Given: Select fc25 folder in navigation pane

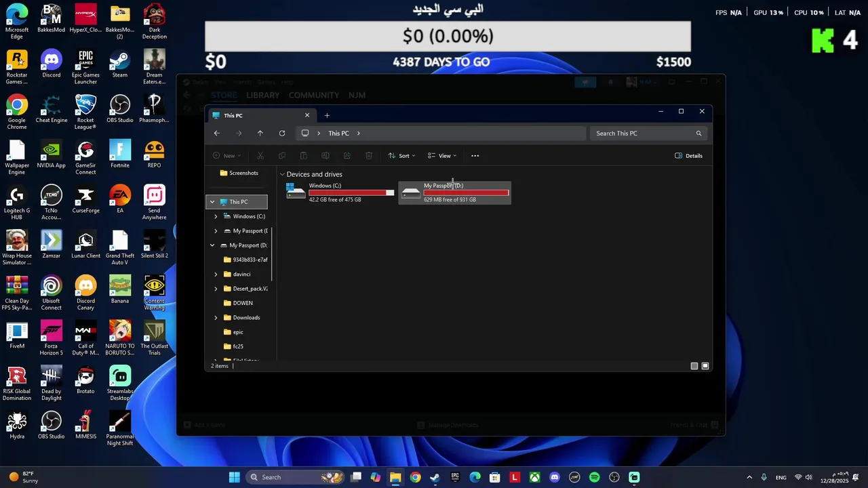Looking at the screenshot, I should pos(233,346).
